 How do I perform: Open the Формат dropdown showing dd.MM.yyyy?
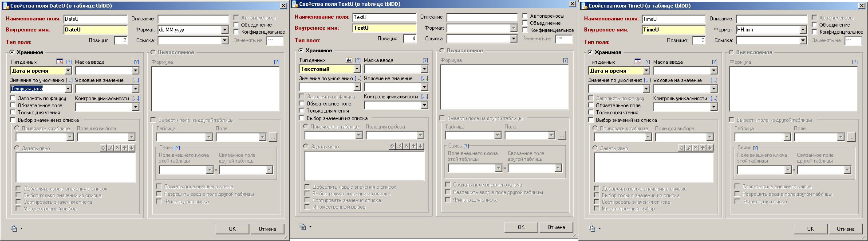pyautogui.click(x=225, y=30)
